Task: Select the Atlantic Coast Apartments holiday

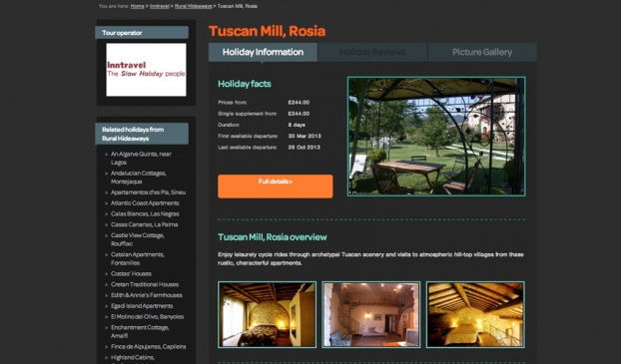Action: pyautogui.click(x=145, y=203)
